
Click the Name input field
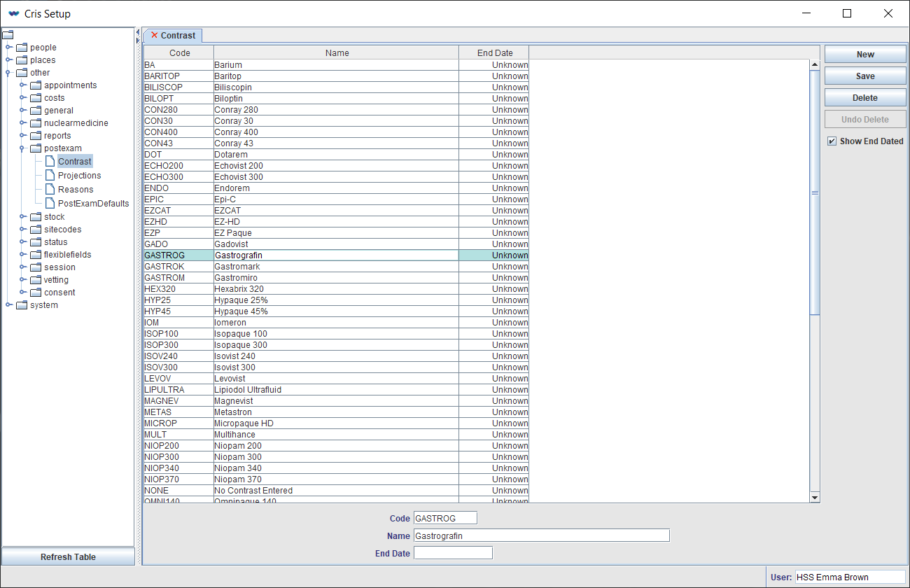pyautogui.click(x=542, y=535)
